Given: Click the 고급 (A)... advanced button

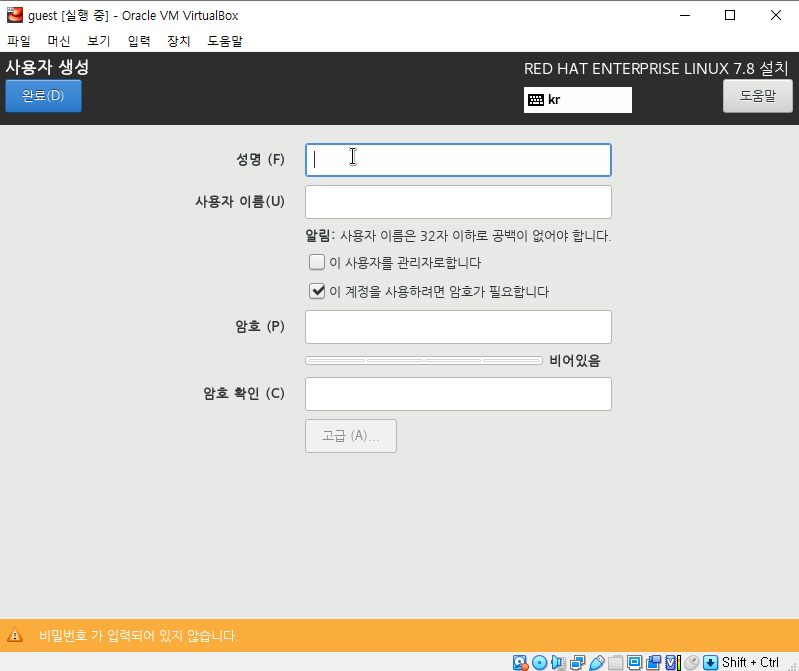Looking at the screenshot, I should [x=351, y=436].
